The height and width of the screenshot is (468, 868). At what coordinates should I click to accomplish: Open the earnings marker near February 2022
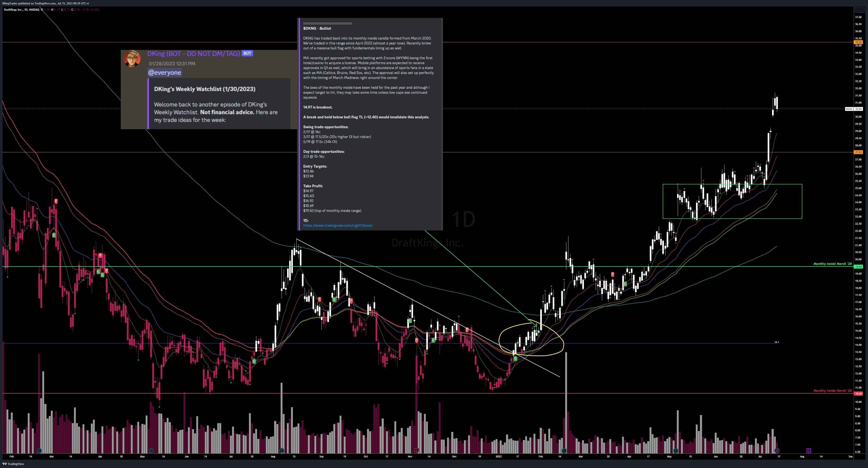coord(40,450)
